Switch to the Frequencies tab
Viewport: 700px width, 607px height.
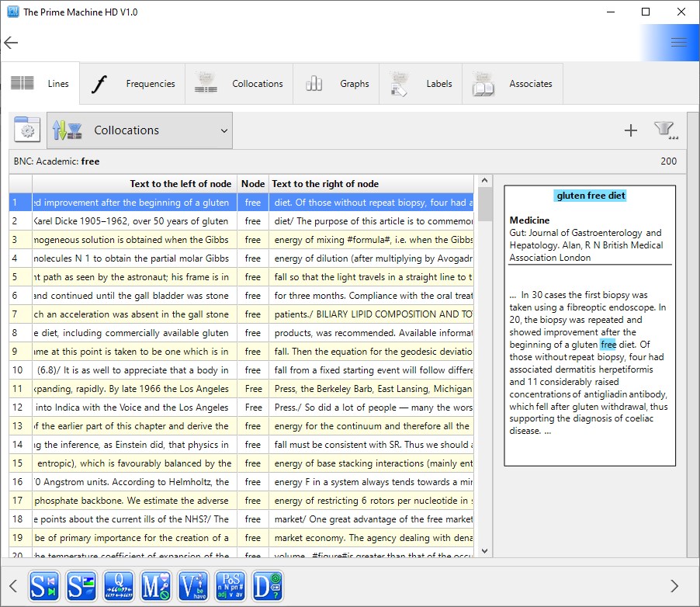pos(133,84)
